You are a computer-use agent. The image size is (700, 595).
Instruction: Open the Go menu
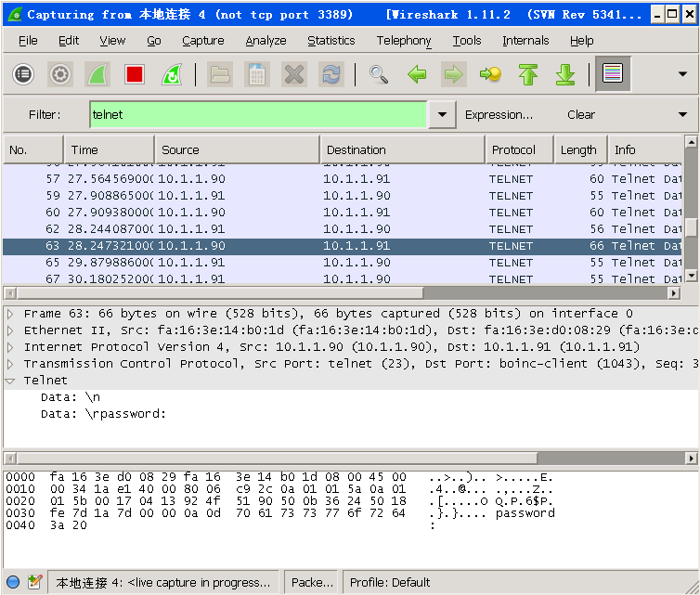[153, 41]
